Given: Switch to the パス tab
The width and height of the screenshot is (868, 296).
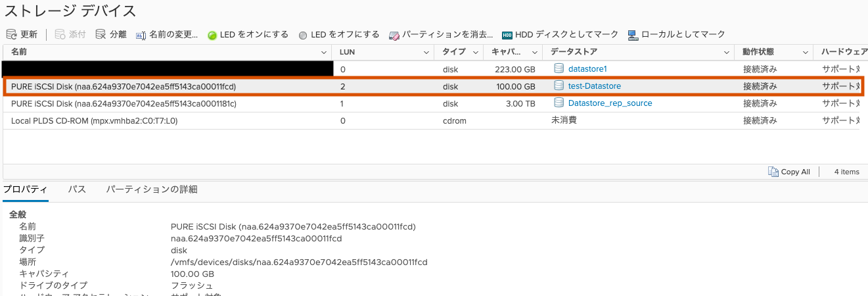Looking at the screenshot, I should tap(77, 189).
